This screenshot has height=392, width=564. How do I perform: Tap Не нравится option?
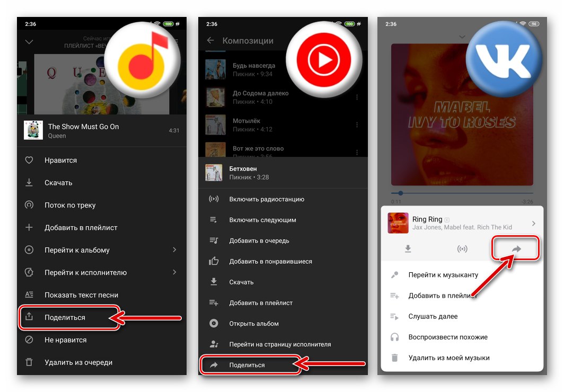(102, 340)
